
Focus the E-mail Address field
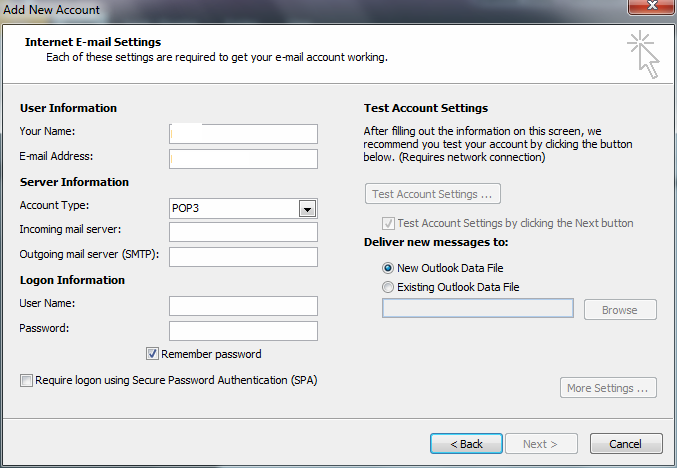point(243,159)
